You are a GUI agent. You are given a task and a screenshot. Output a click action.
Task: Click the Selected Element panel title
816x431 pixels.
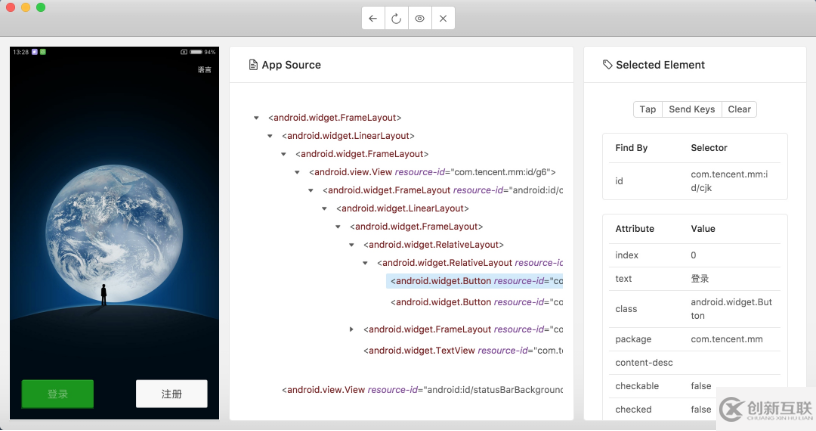[660, 65]
